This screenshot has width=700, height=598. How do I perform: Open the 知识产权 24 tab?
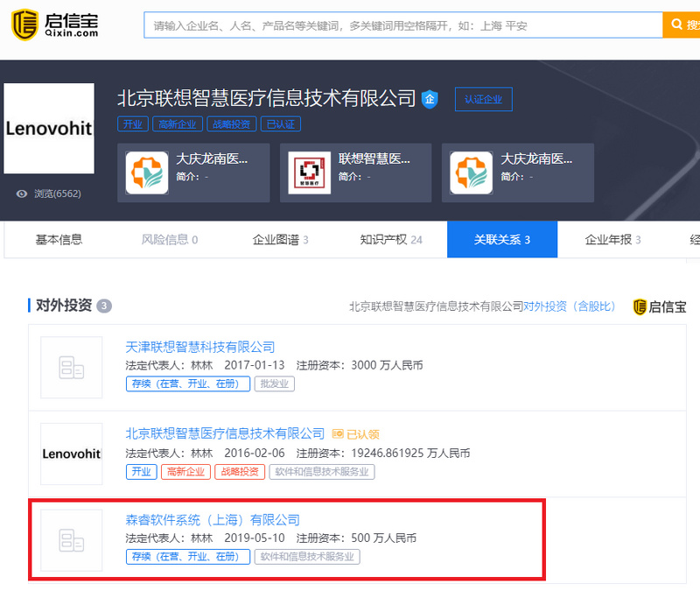click(x=390, y=239)
